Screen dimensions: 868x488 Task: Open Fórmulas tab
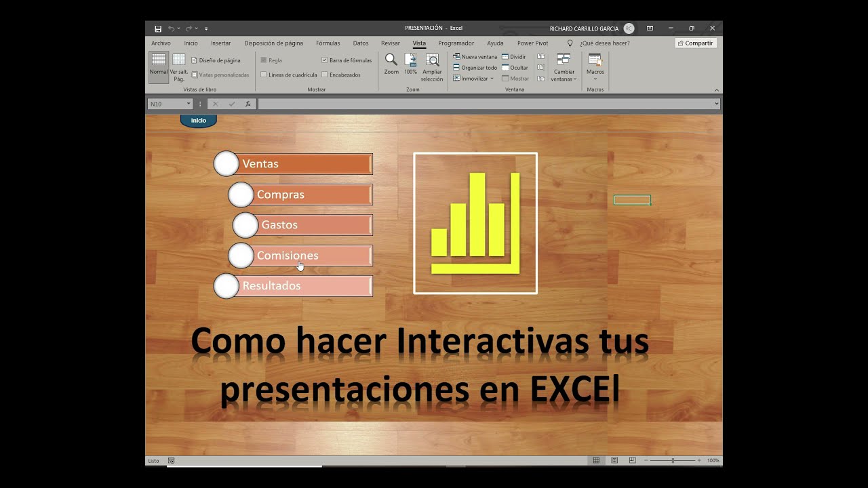pos(328,43)
